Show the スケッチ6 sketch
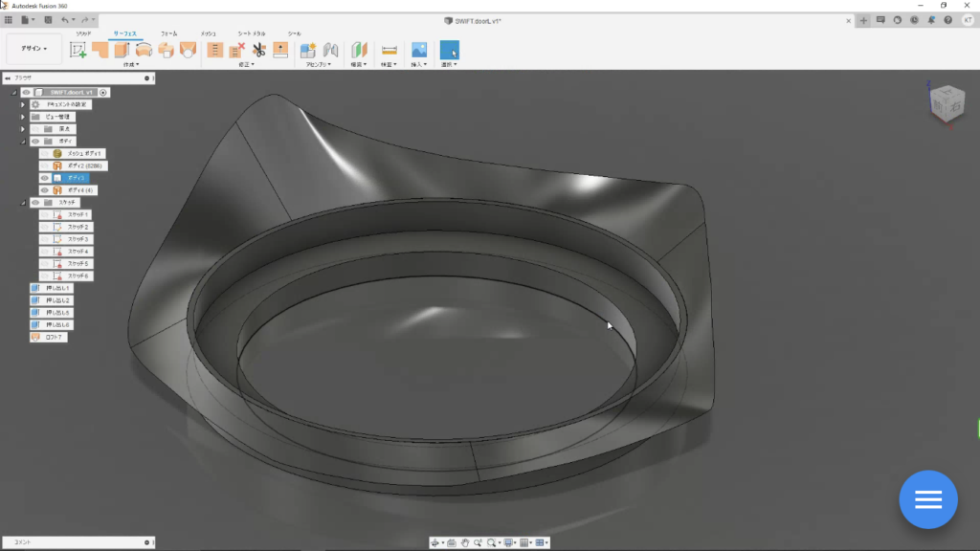 tap(44, 276)
